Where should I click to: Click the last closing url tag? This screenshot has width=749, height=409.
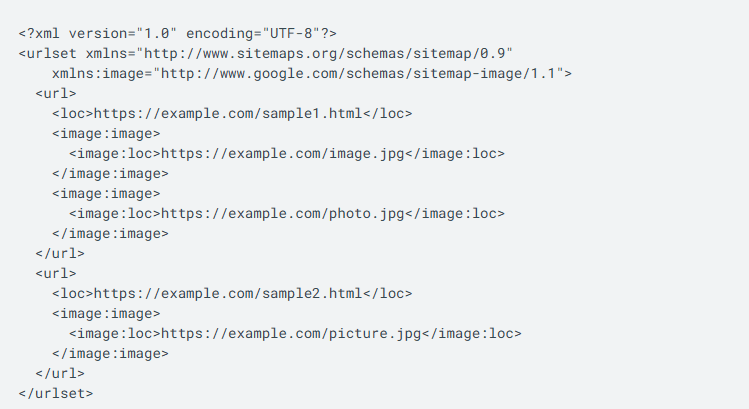click(x=59, y=373)
